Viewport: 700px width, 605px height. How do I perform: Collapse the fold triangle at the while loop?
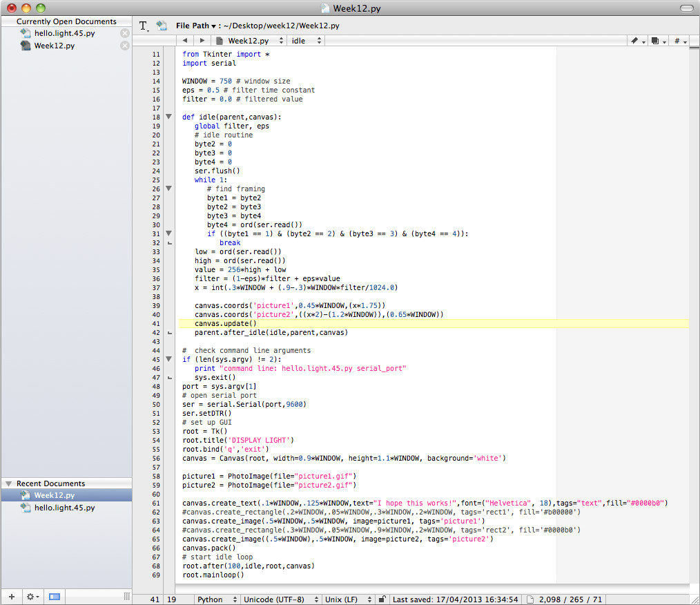(168, 188)
